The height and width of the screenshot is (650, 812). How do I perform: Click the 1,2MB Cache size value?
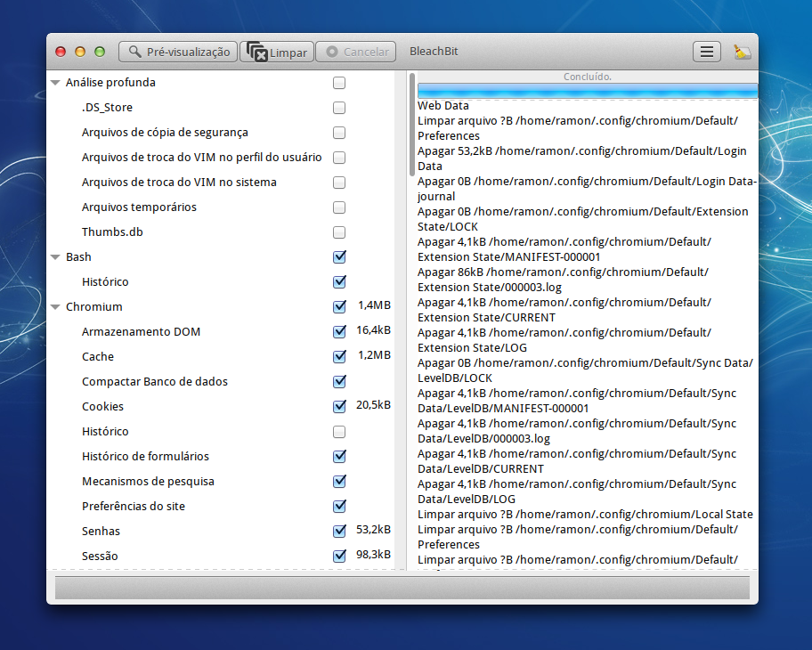pyautogui.click(x=374, y=355)
